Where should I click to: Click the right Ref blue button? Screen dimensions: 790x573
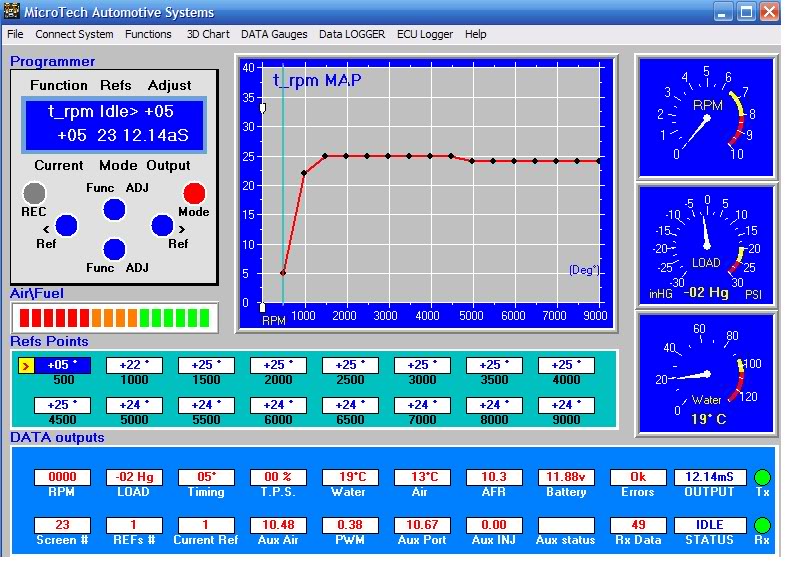coord(162,225)
